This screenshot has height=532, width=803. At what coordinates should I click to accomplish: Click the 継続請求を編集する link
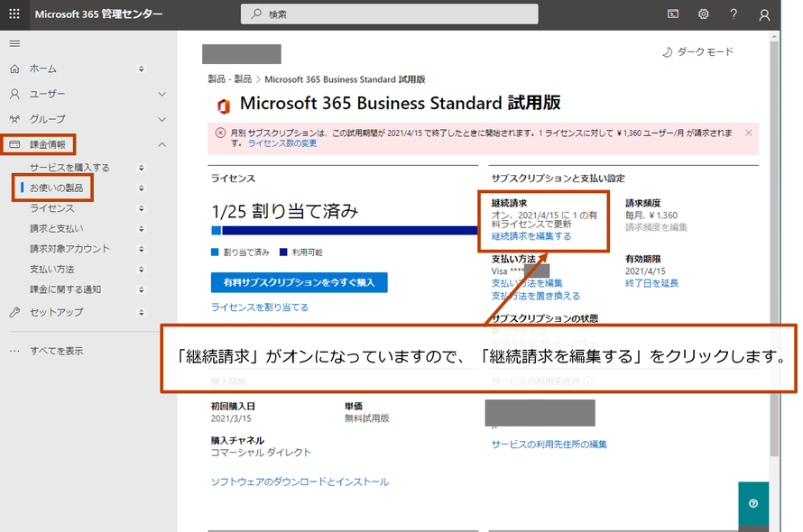pos(531,236)
